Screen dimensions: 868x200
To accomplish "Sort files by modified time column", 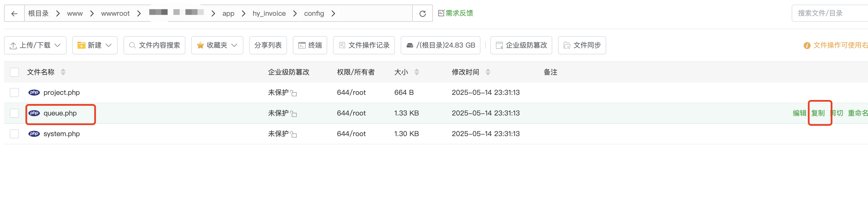I will pyautogui.click(x=488, y=72).
